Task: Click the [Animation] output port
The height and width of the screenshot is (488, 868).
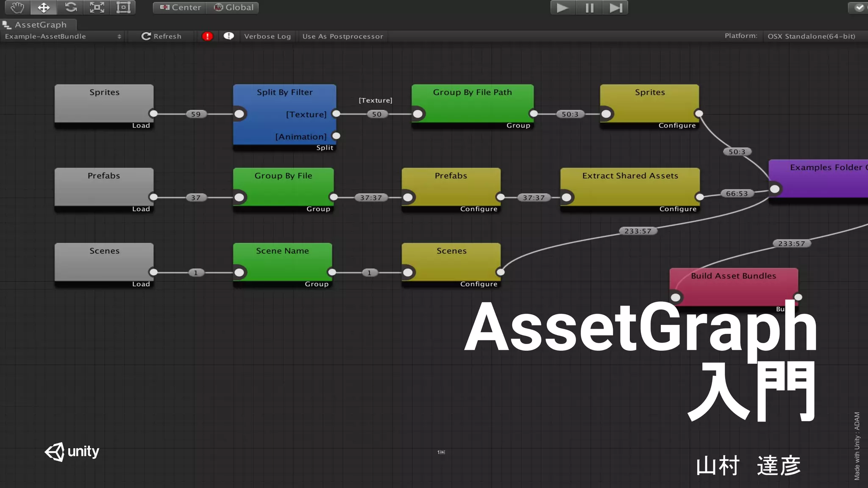Action: point(336,136)
